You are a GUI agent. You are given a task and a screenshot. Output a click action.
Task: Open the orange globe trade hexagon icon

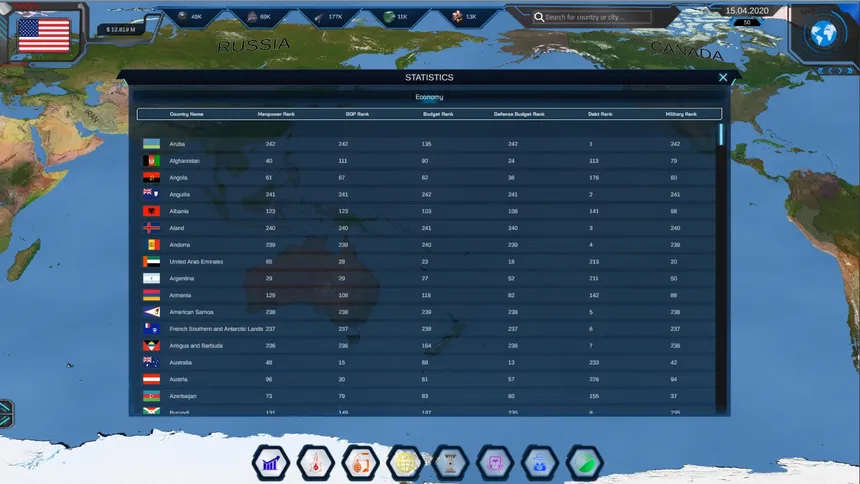360,463
